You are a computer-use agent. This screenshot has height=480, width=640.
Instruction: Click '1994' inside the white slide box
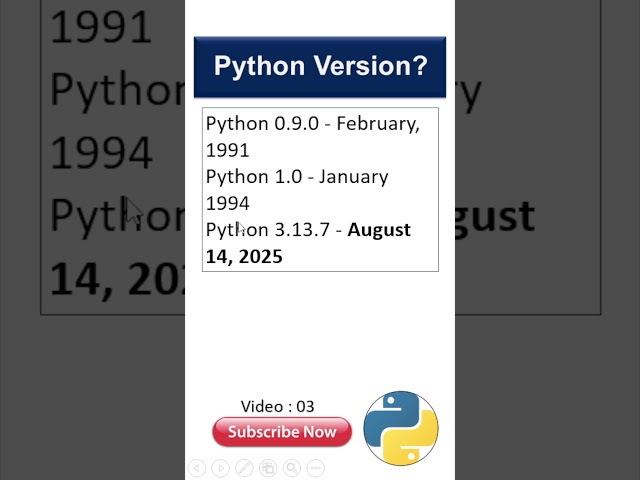coord(227,203)
